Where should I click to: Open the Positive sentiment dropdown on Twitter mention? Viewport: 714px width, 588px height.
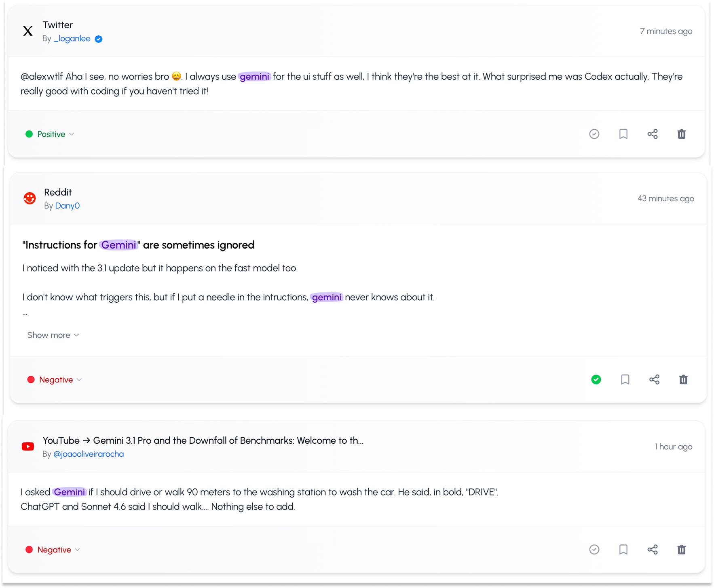tap(49, 134)
